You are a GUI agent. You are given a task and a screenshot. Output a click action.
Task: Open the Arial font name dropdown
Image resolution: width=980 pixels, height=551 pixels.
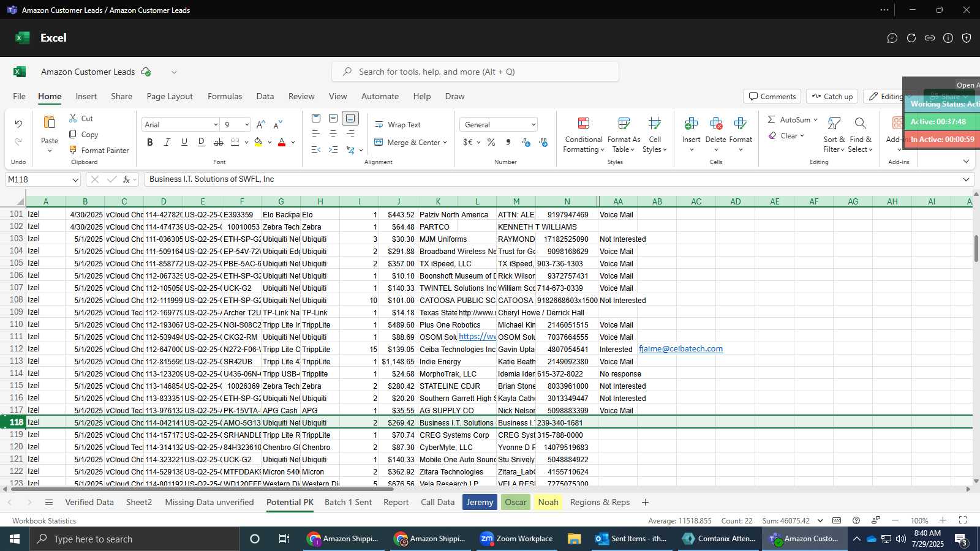[215, 124]
